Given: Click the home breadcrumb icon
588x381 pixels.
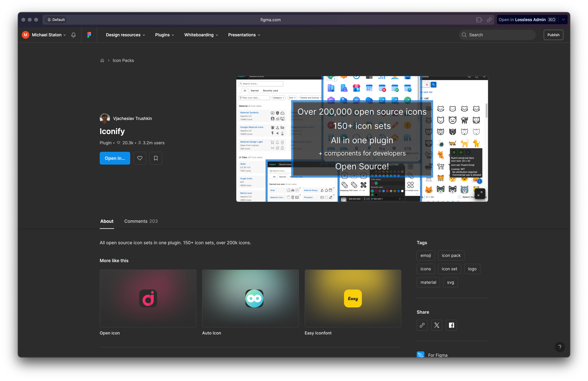Looking at the screenshot, I should click(102, 60).
